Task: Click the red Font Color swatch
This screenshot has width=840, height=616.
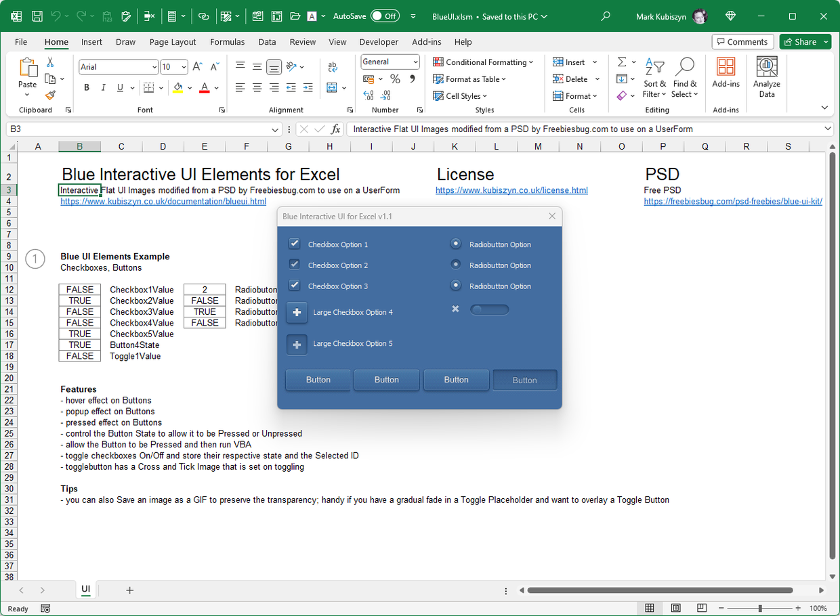Action: (x=205, y=88)
